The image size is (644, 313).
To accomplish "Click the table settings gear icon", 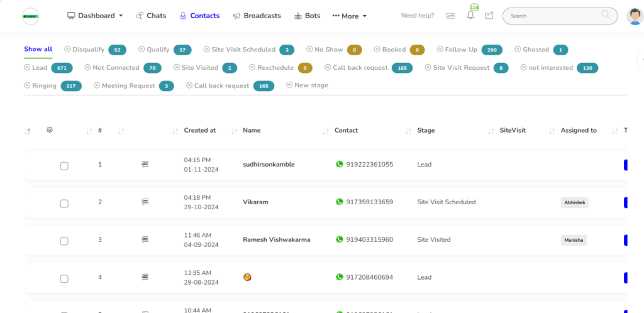I will (50, 130).
